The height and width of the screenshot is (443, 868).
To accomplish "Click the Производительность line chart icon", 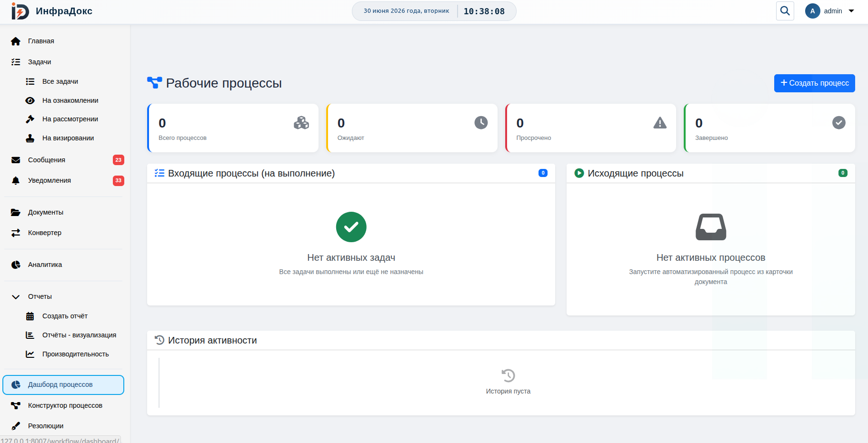I will [30, 354].
